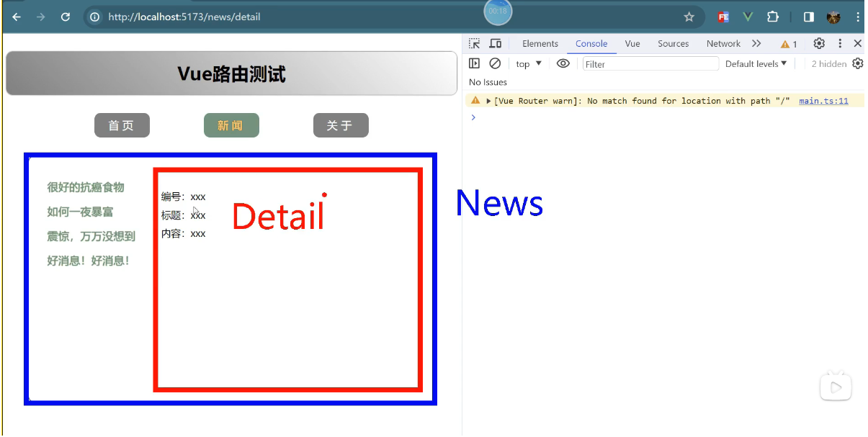The image size is (868, 437).
Task: Show the console sidebar icon
Action: click(475, 63)
